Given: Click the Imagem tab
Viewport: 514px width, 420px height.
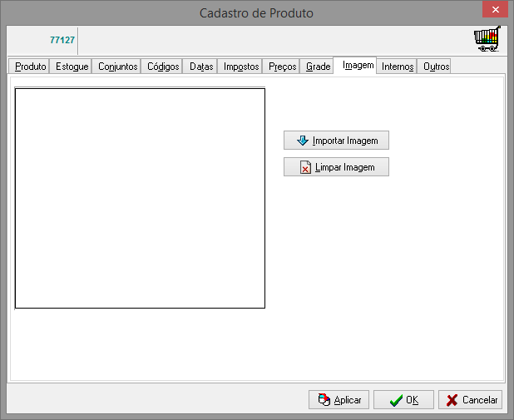Looking at the screenshot, I should pyautogui.click(x=358, y=65).
